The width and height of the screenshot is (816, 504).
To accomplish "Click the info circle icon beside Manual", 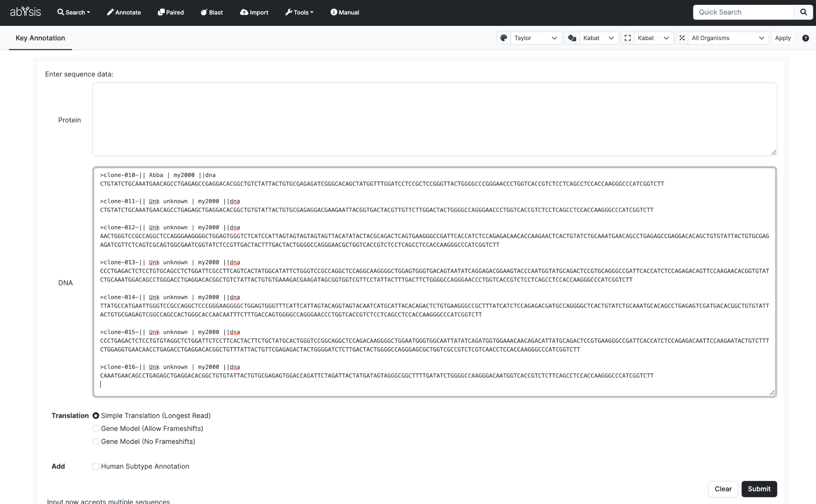I will pos(334,12).
